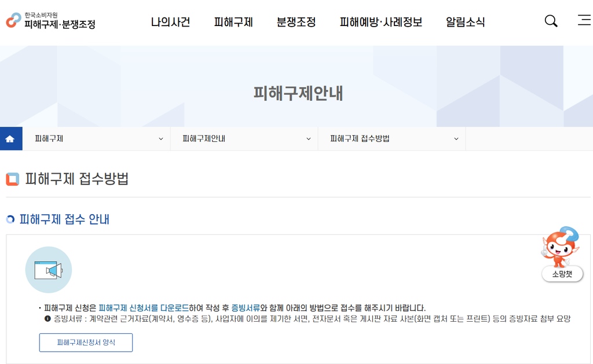Click the orange square icon beside 피해구제 접수방법
Image resolution: width=593 pixels, height=364 pixels.
pos(13,179)
